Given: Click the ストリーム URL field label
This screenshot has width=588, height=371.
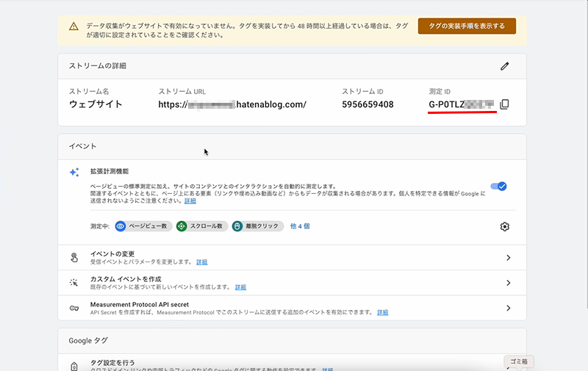Looking at the screenshot, I should click(182, 91).
